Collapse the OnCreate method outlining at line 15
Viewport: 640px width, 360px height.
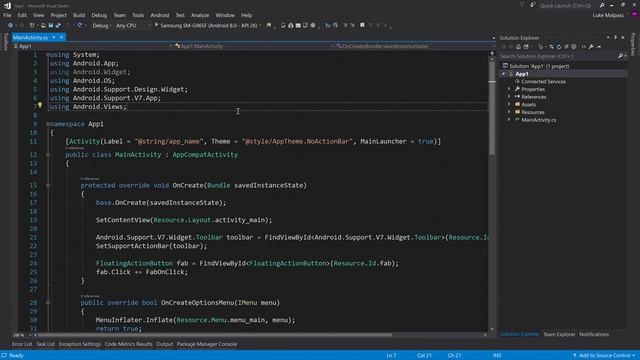click(x=48, y=185)
